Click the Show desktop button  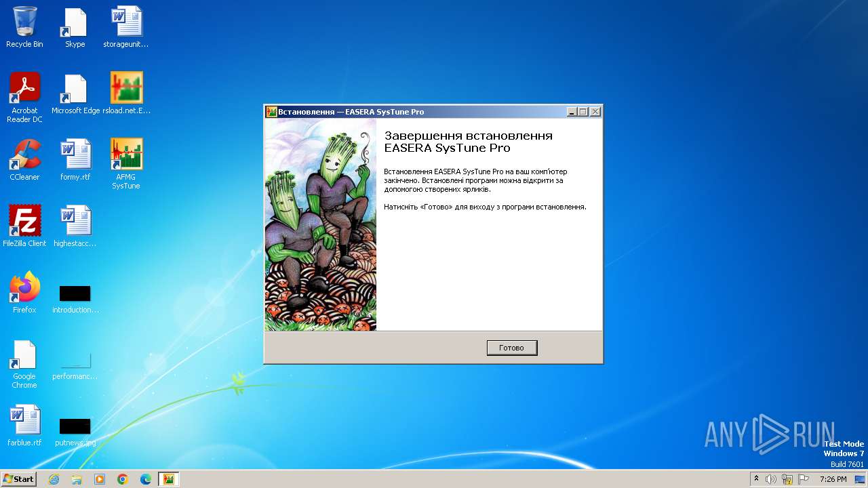pos(861,479)
